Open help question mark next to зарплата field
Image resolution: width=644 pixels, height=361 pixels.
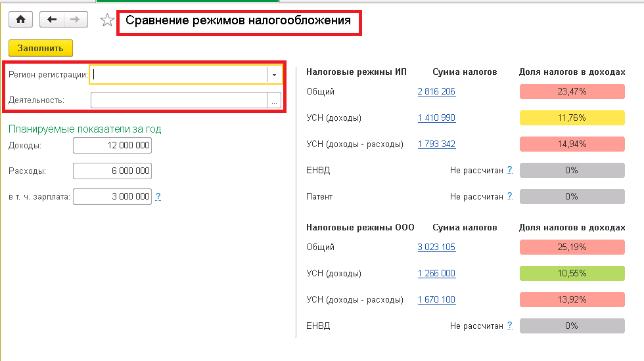pos(158,196)
